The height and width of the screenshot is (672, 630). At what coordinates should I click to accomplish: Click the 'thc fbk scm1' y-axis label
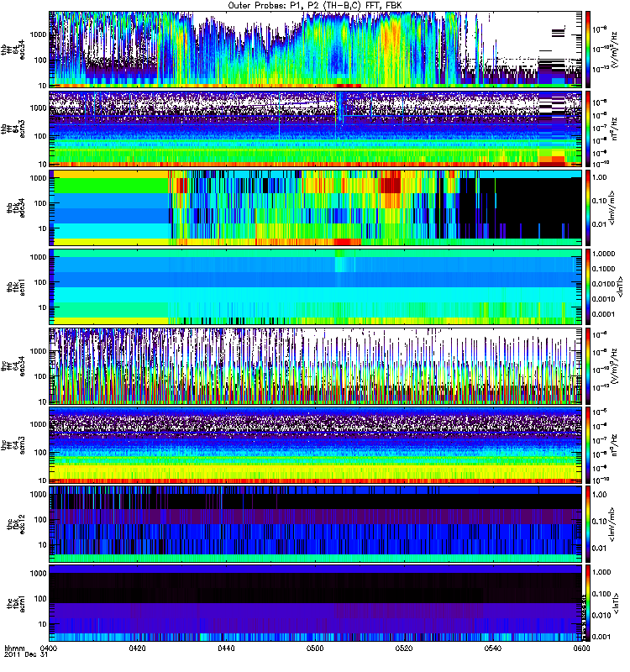(16, 603)
